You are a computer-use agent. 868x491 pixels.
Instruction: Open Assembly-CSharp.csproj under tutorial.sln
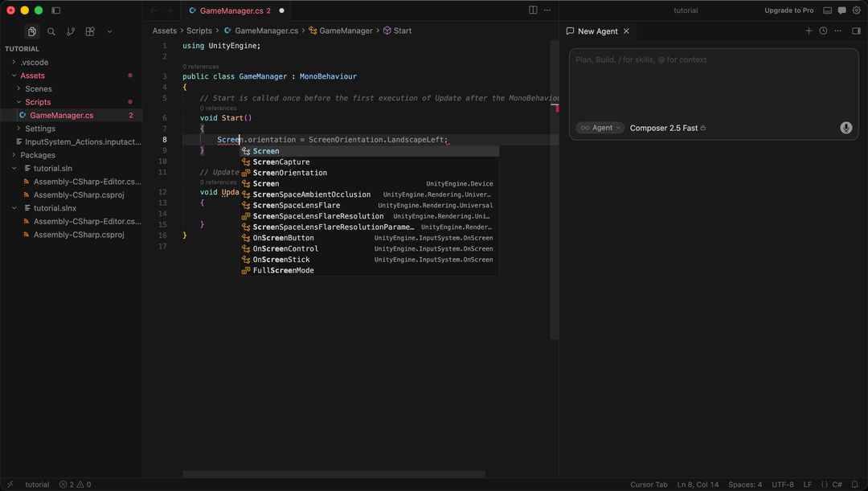click(x=71, y=194)
